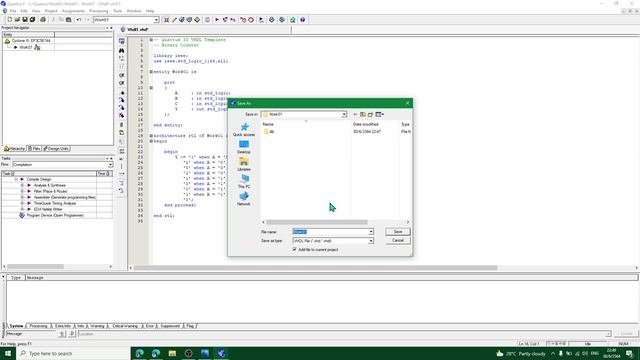
Task: Open the Processing menu
Action: pyautogui.click(x=99, y=11)
